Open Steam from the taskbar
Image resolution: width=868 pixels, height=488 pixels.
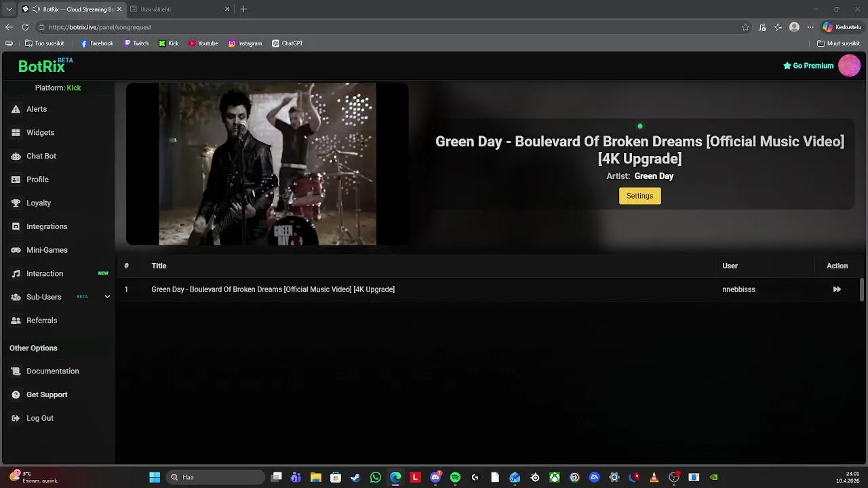355,478
